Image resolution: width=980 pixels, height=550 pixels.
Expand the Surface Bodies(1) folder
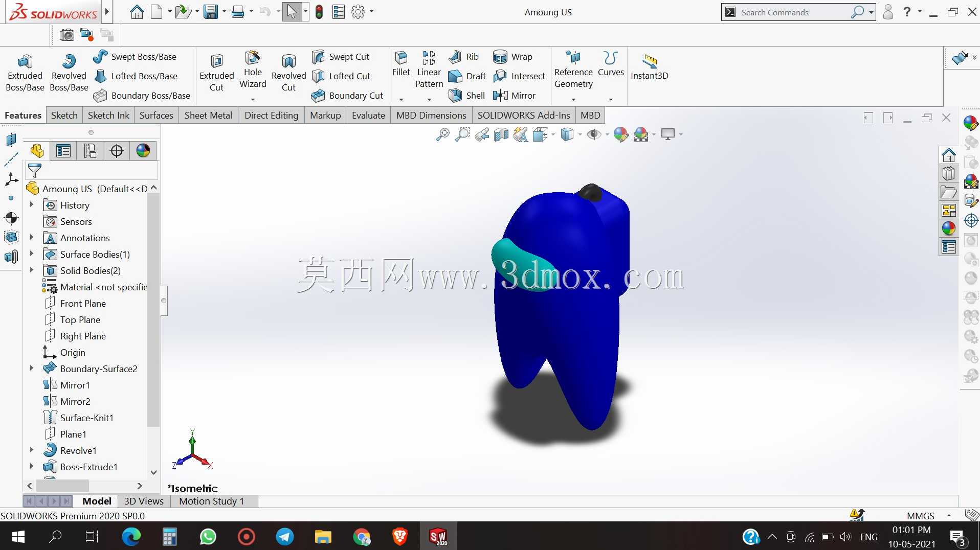click(x=31, y=254)
